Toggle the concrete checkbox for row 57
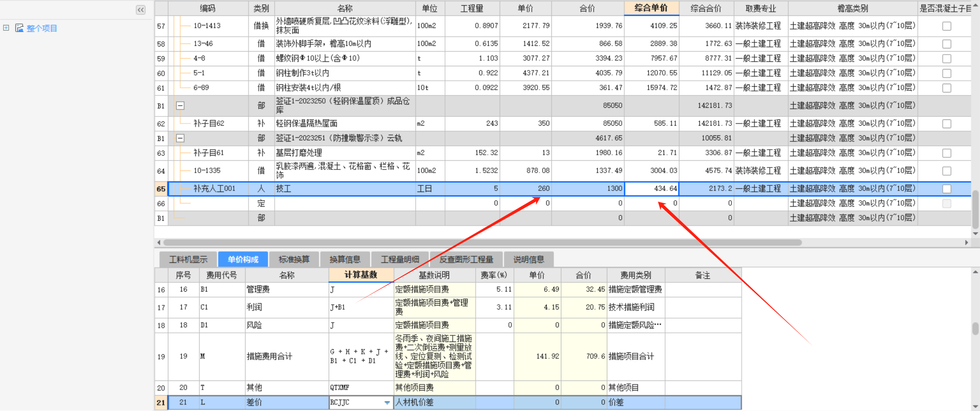 [x=947, y=26]
